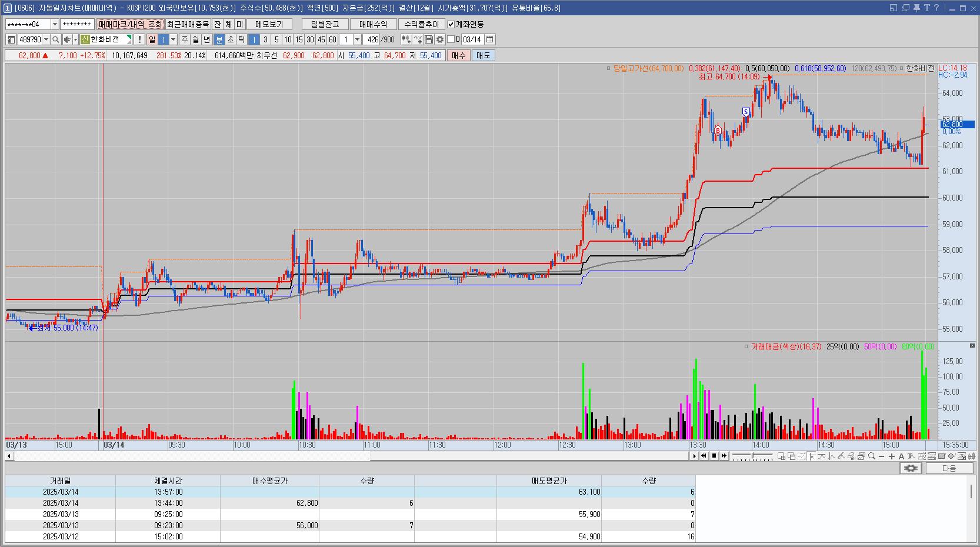Click the small expand icon of volume panel
Screen dimensions: 980x547
coord(972,345)
